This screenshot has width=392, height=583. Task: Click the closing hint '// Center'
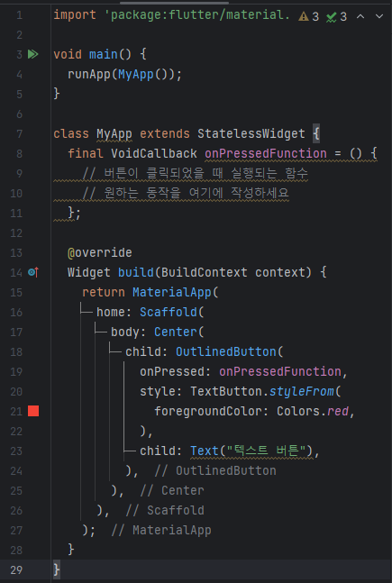[x=172, y=490]
